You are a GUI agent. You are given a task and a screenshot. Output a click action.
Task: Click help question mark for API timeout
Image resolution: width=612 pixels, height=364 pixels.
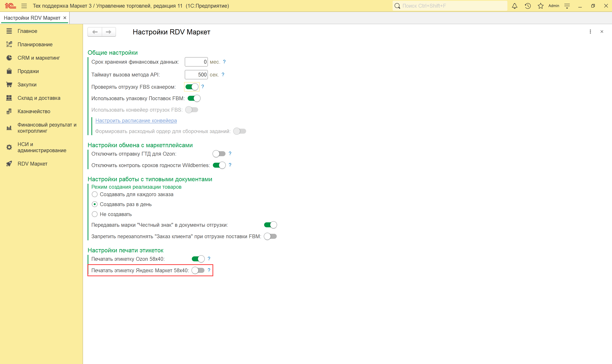click(x=223, y=75)
